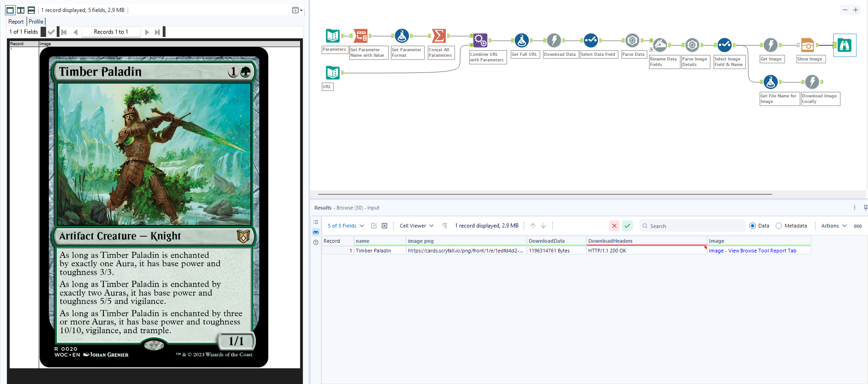Switch to single pane layout view
The width and height of the screenshot is (868, 384).
[10, 10]
